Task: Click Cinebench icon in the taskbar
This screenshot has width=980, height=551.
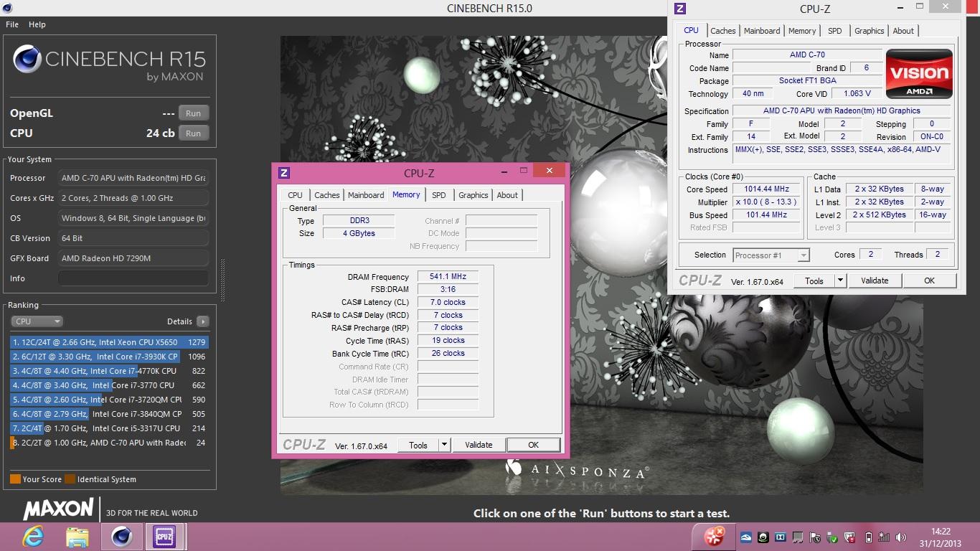Action: [121, 537]
